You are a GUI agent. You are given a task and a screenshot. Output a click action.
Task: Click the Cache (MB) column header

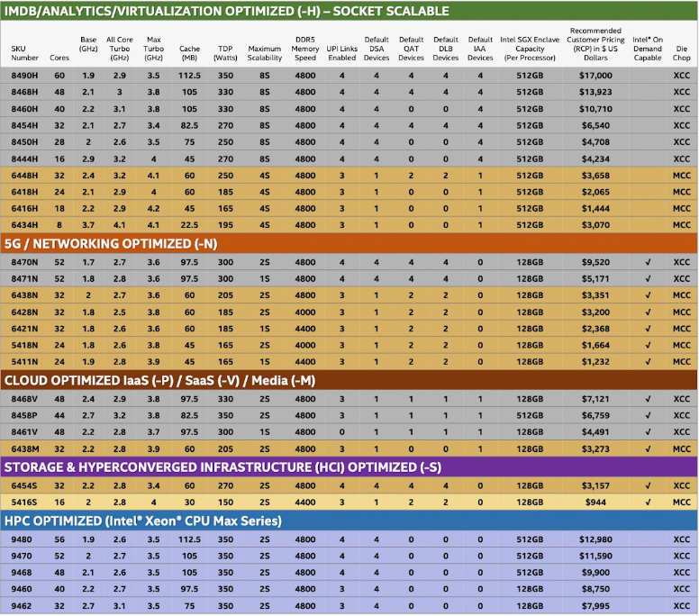[189, 53]
